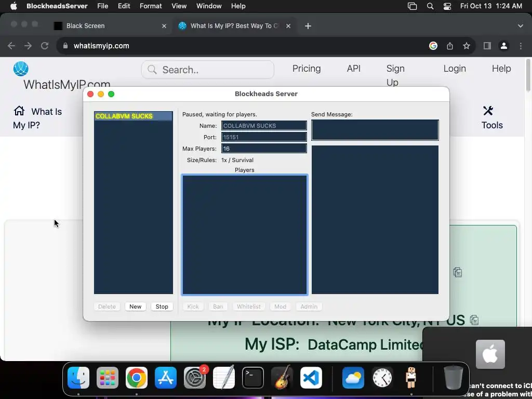Open the Pricing link
This screenshot has width=532, height=399.
click(x=307, y=69)
